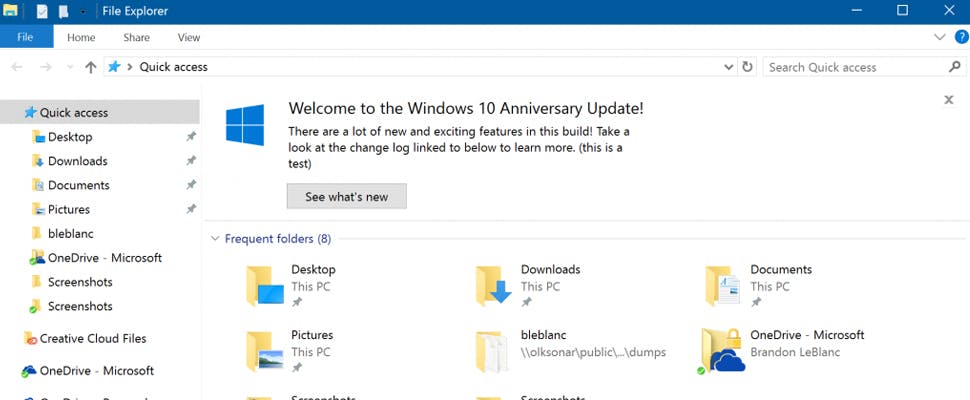Image resolution: width=970 pixels, height=400 pixels.
Task: Go back with the left arrow
Action: 17,67
